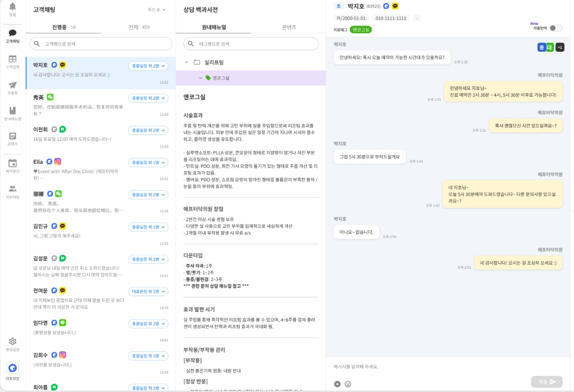Click the 010-1111-1111 phone number chip
This screenshot has width=574, height=392.
click(391, 18)
